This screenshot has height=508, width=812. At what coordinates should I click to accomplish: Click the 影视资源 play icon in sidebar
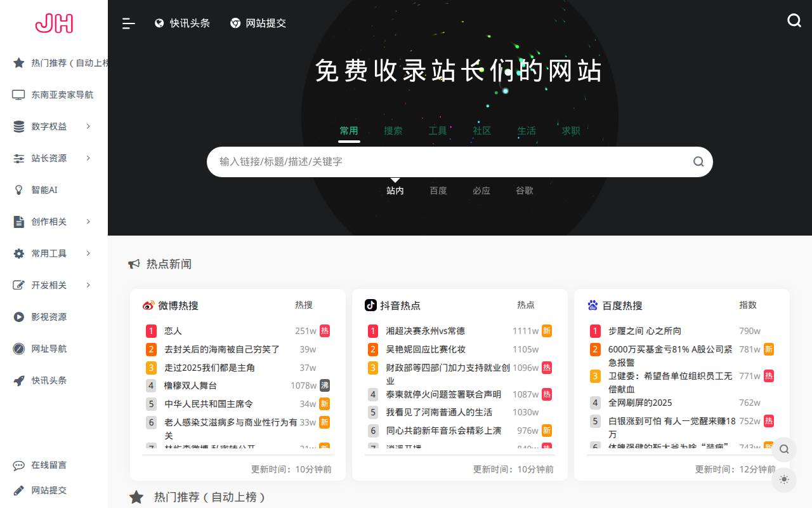pyautogui.click(x=18, y=317)
